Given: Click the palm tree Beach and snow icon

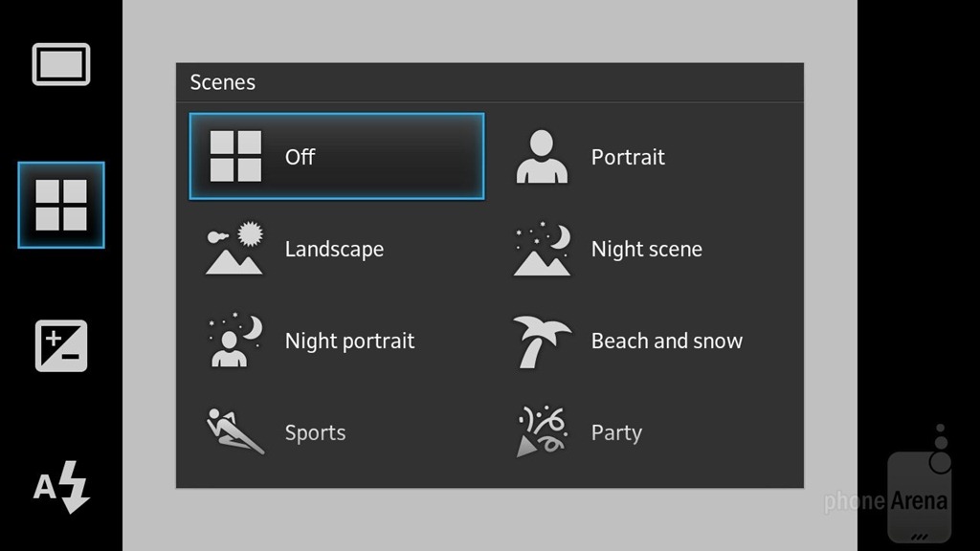Looking at the screenshot, I should (x=542, y=342).
